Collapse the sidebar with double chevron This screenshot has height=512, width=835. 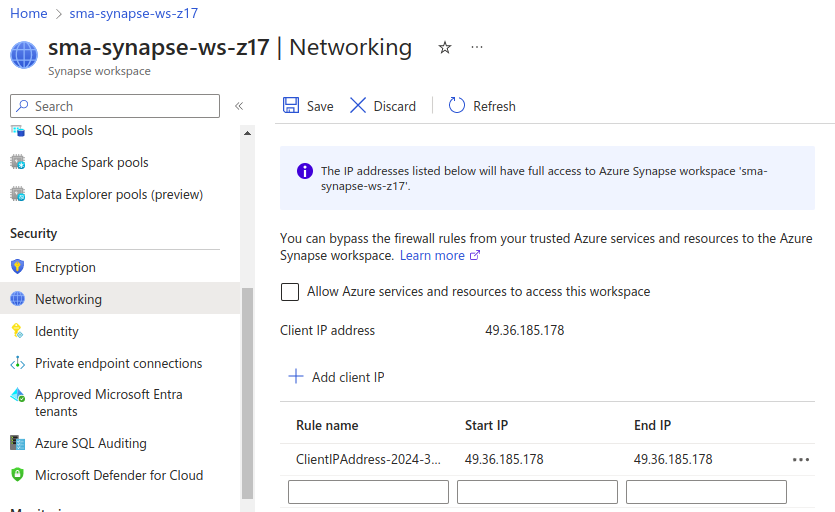(239, 106)
